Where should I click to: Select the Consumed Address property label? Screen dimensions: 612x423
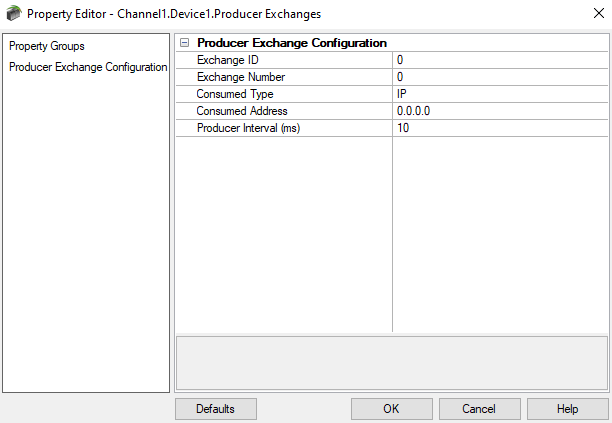(x=242, y=111)
